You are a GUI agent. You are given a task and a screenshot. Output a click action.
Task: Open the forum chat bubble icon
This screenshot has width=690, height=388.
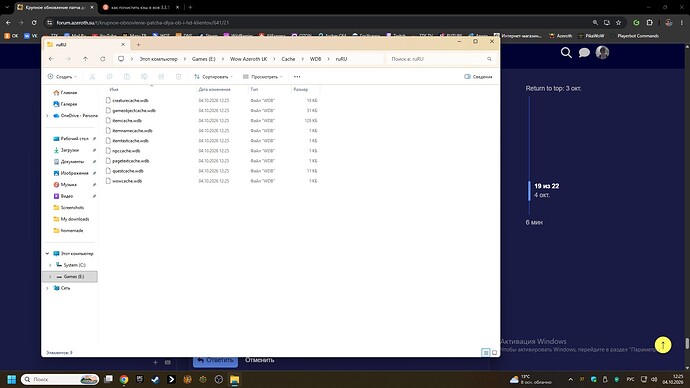[x=584, y=53]
